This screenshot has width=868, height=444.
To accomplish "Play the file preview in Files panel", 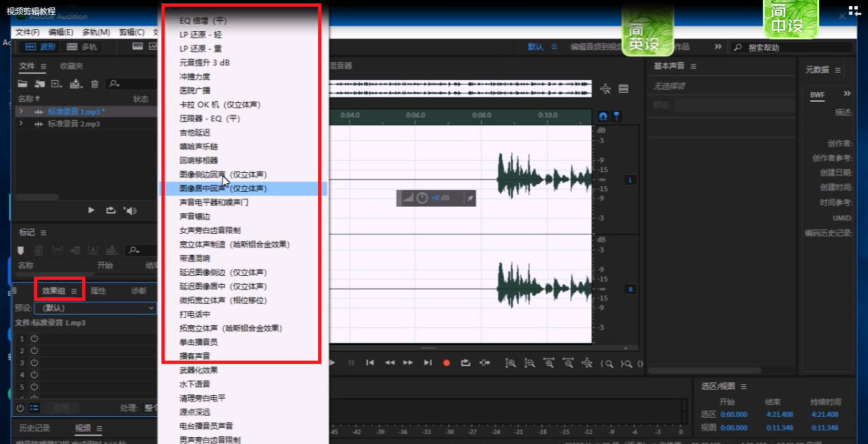I will pyautogui.click(x=92, y=211).
